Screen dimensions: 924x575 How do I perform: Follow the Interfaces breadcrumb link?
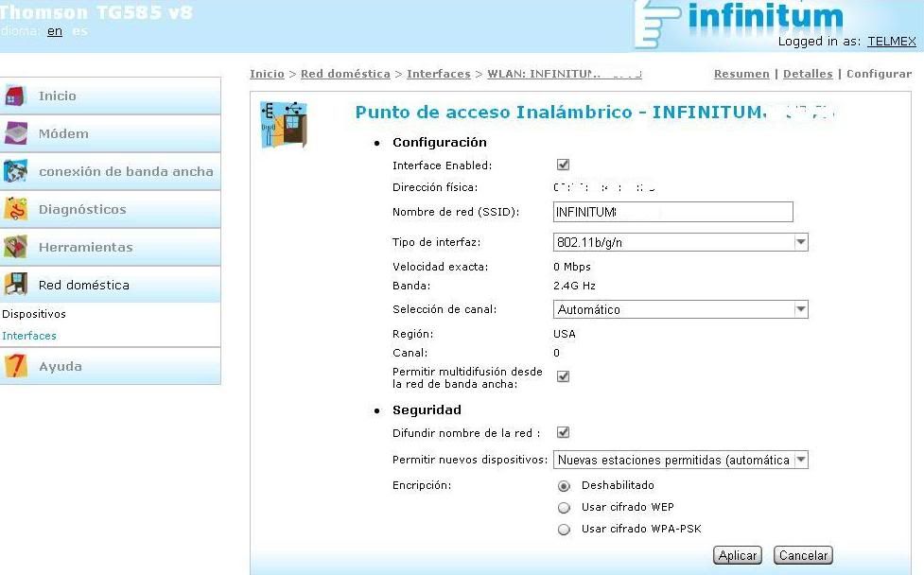tap(439, 74)
